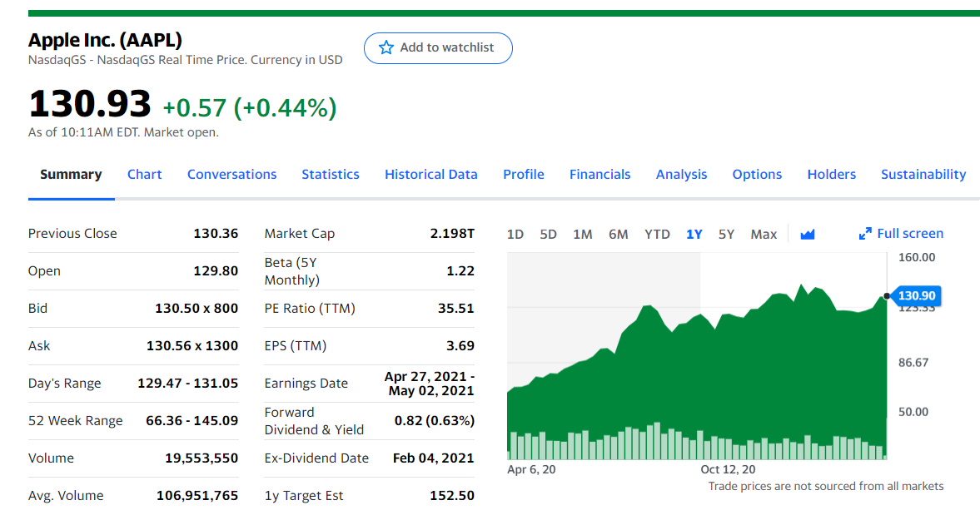Go to the Options tab

coord(757,174)
